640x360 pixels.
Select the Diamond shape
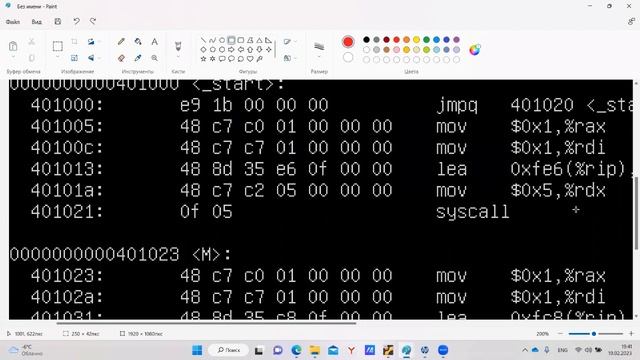pos(203,49)
